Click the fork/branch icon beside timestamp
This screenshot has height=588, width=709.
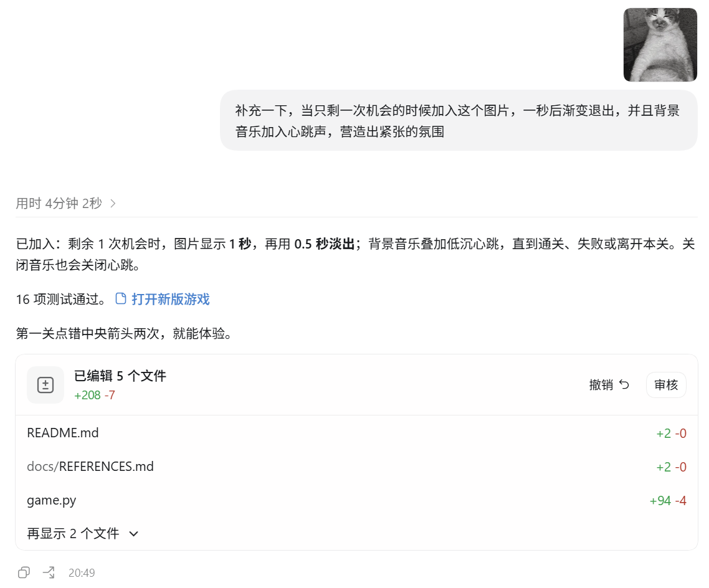click(x=49, y=572)
